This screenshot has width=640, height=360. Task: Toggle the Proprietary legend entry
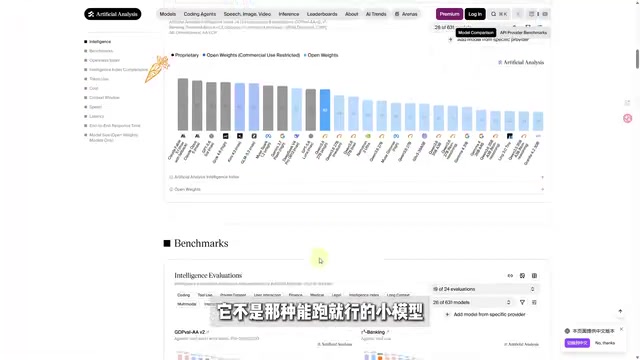pos(185,55)
